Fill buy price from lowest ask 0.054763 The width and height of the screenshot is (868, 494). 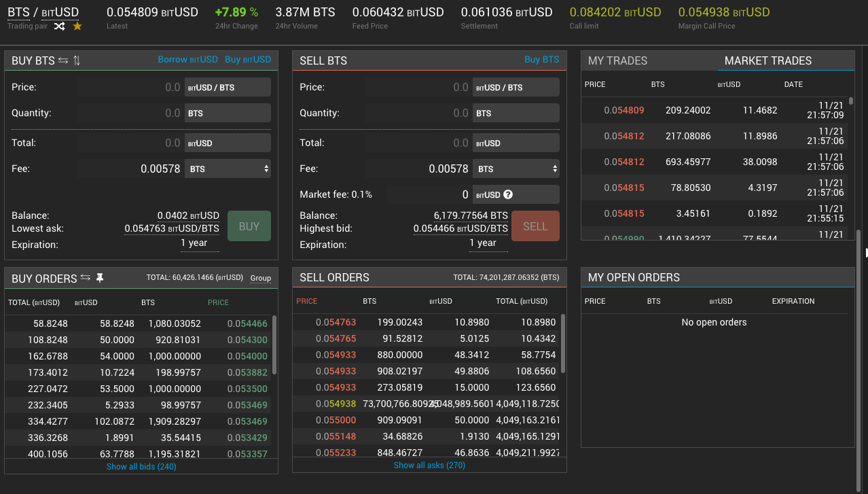click(x=172, y=228)
